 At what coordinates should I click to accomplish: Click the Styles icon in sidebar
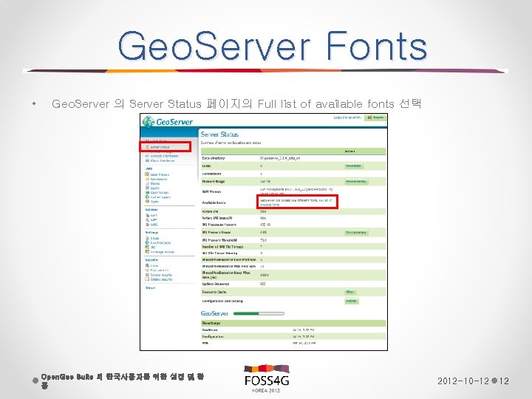click(x=147, y=201)
